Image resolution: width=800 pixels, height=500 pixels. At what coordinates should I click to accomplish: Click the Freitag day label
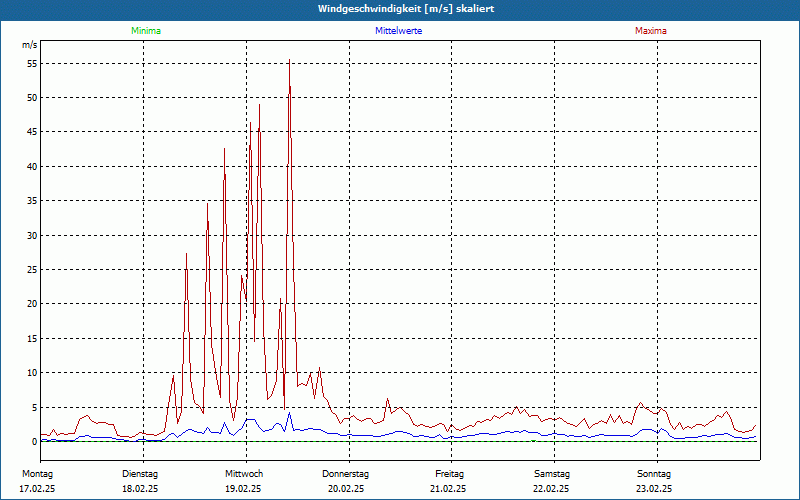click(449, 474)
